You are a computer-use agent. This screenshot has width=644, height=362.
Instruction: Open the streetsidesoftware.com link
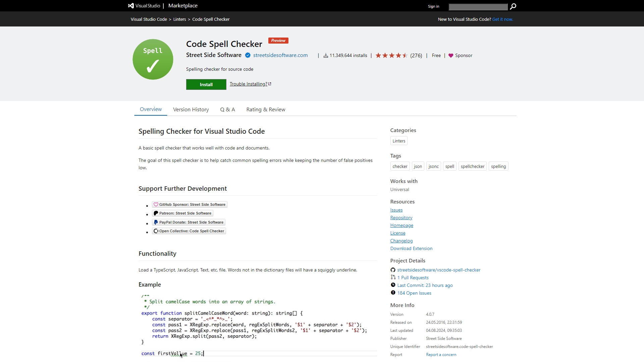coord(280,55)
